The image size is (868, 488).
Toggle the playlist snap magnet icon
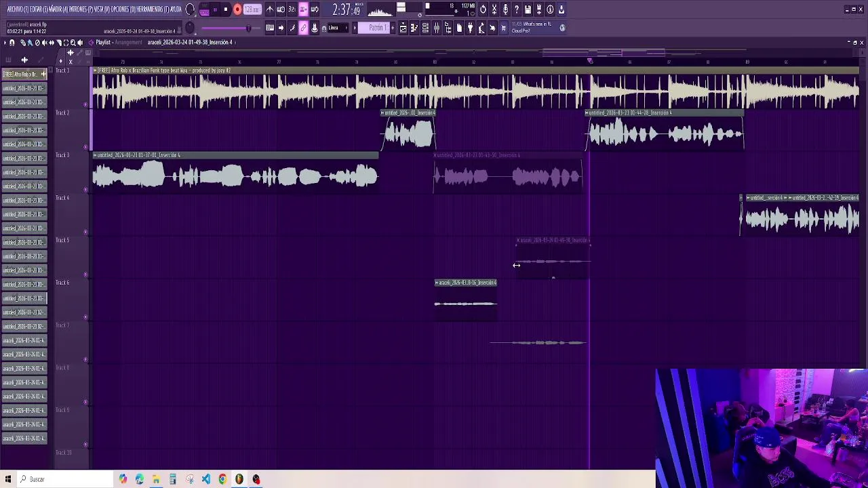pos(12,43)
